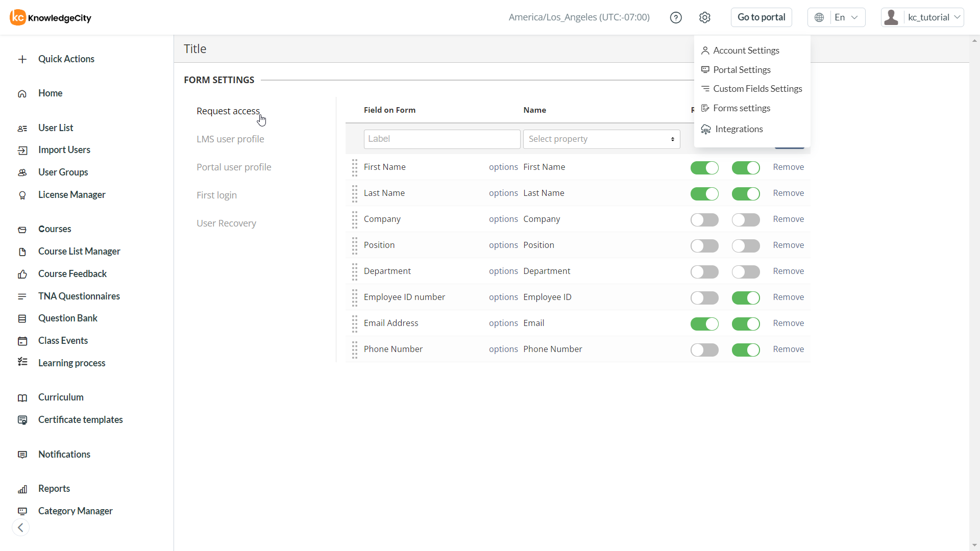Click Remove link for Department row
This screenshot has width=980, height=551.
point(788,271)
